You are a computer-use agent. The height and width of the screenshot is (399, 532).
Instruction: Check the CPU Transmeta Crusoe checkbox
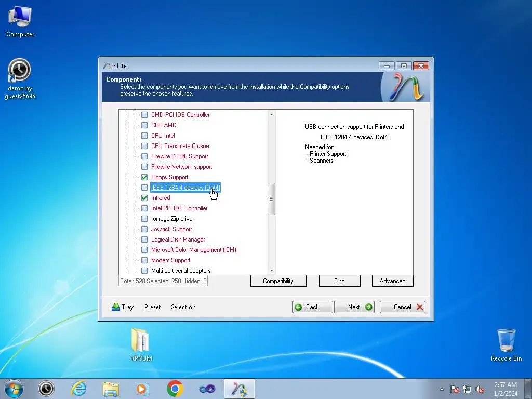pyautogui.click(x=144, y=146)
